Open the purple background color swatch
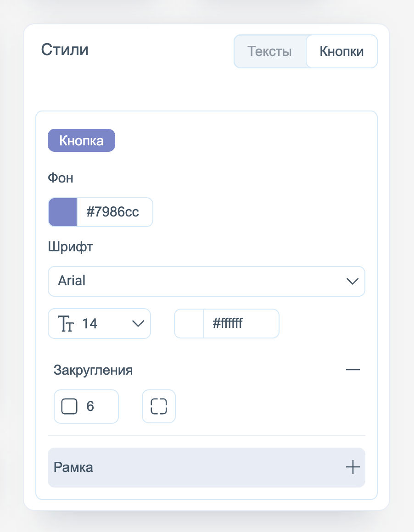The image size is (414, 532). (63, 212)
